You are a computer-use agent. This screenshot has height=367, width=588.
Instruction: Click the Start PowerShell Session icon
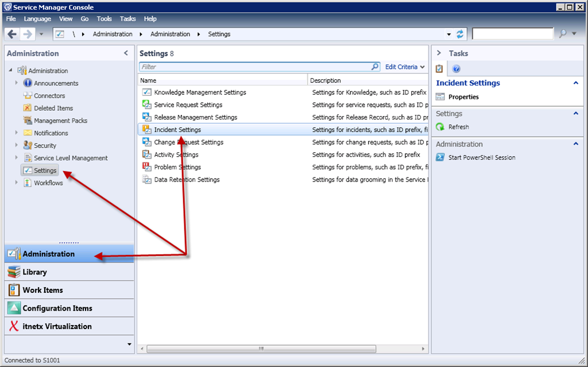[440, 157]
